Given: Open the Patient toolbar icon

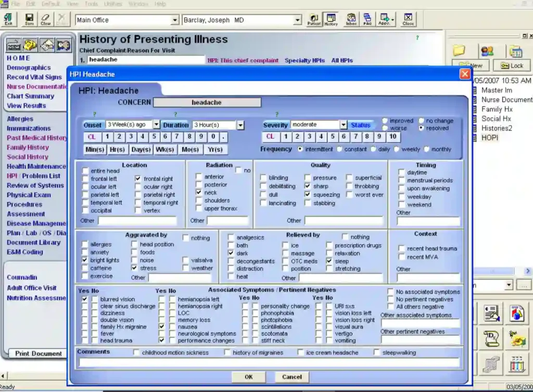Looking at the screenshot, I should [312, 20].
